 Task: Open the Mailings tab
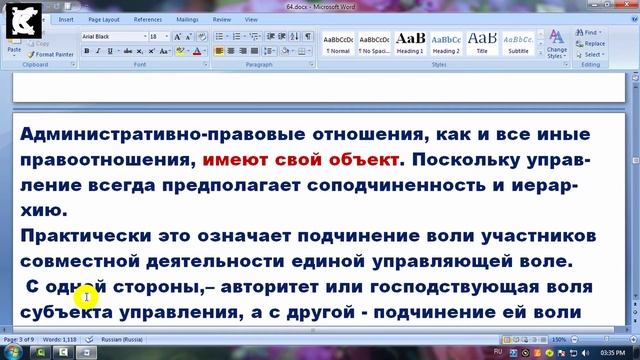coord(187,20)
